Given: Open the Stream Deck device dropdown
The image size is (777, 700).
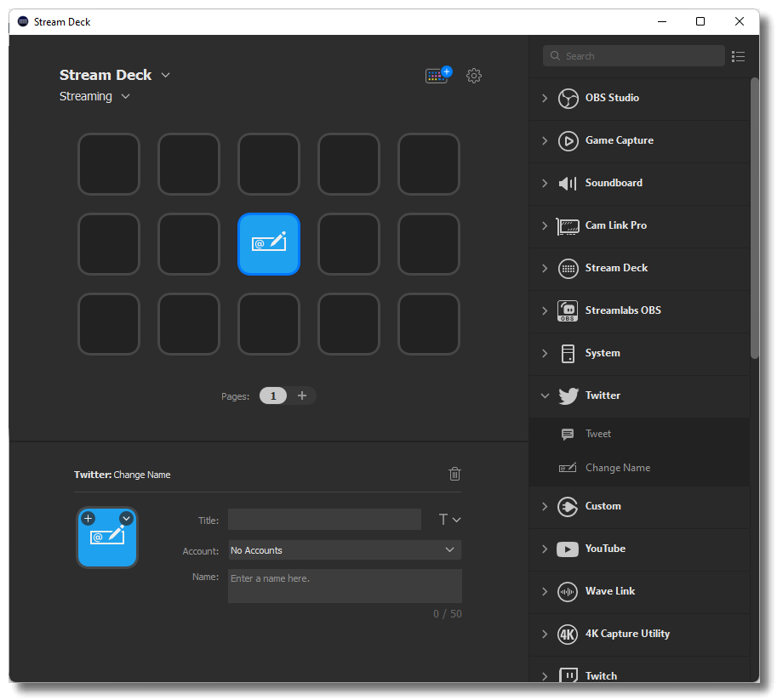Looking at the screenshot, I should tap(165, 76).
